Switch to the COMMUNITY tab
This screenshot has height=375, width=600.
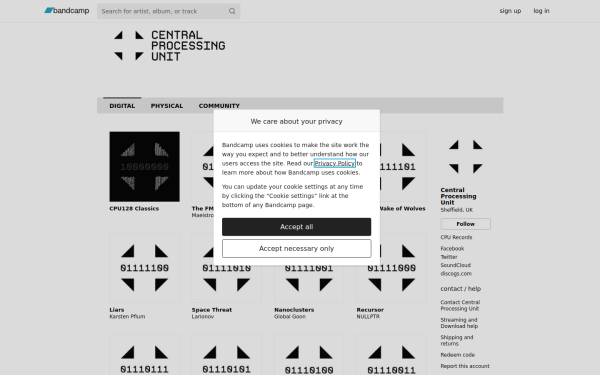(x=219, y=106)
